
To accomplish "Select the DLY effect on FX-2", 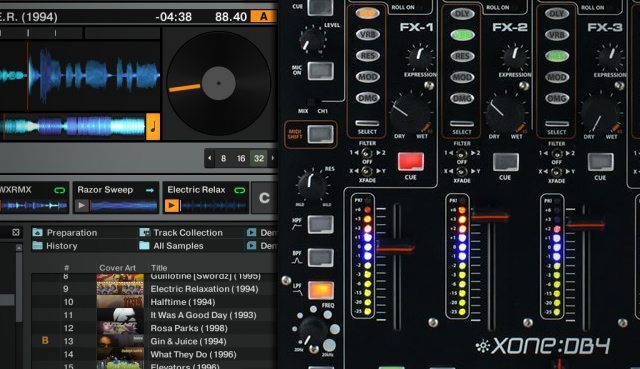I will tap(462, 13).
